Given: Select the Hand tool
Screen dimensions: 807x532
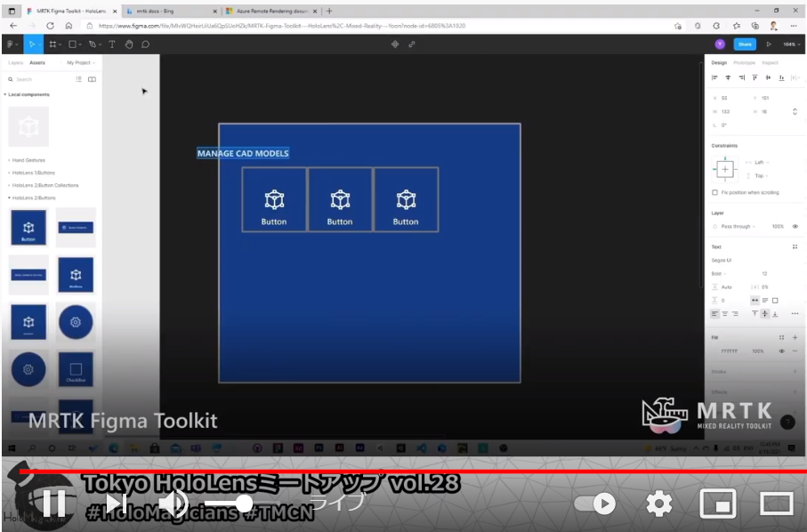Looking at the screenshot, I should pyautogui.click(x=129, y=44).
